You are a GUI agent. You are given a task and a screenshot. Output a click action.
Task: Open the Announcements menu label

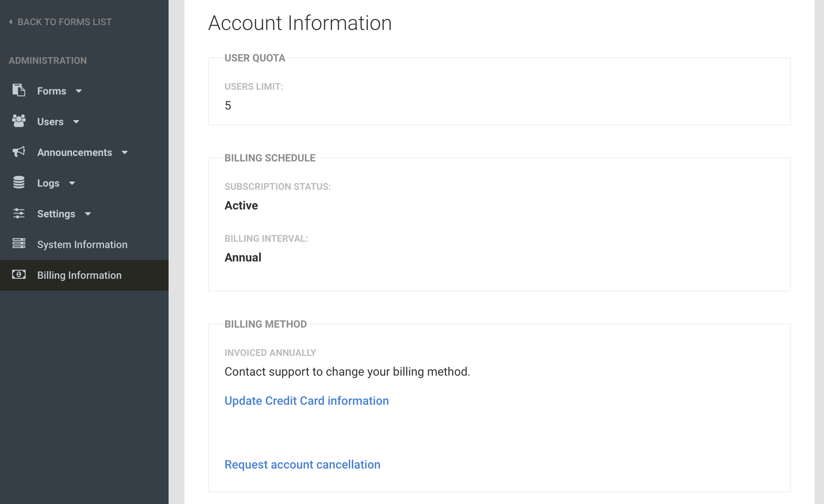point(74,152)
